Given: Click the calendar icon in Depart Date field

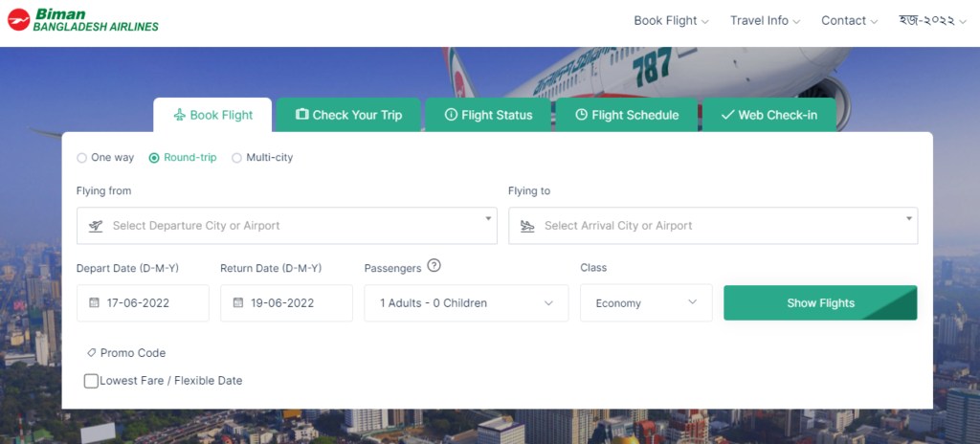Looking at the screenshot, I should coord(95,302).
